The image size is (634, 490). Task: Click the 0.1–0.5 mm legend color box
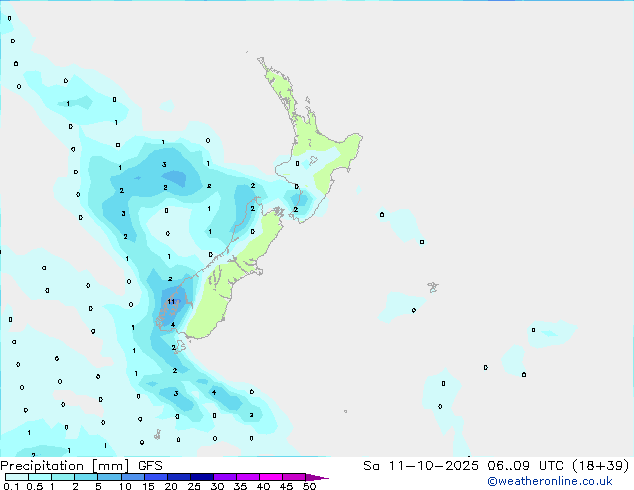[x=17, y=477]
